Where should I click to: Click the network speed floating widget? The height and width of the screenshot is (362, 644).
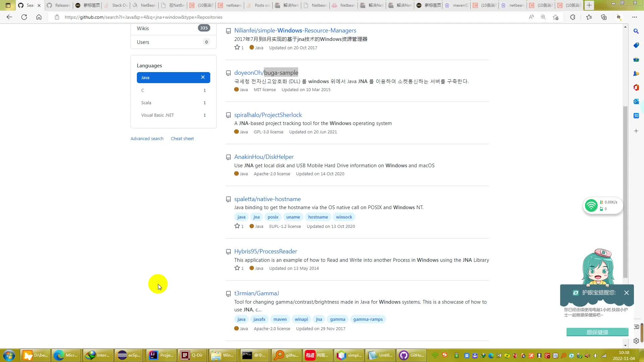pyautogui.click(x=603, y=205)
